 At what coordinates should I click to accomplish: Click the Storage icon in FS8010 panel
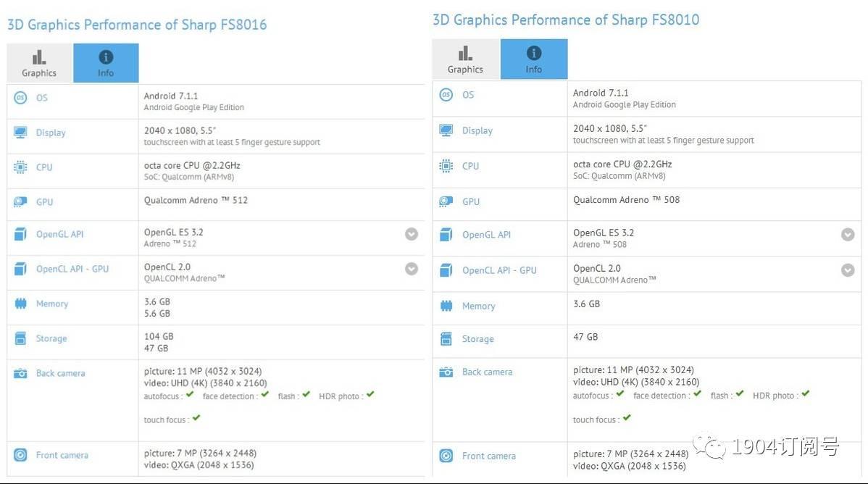(x=446, y=339)
